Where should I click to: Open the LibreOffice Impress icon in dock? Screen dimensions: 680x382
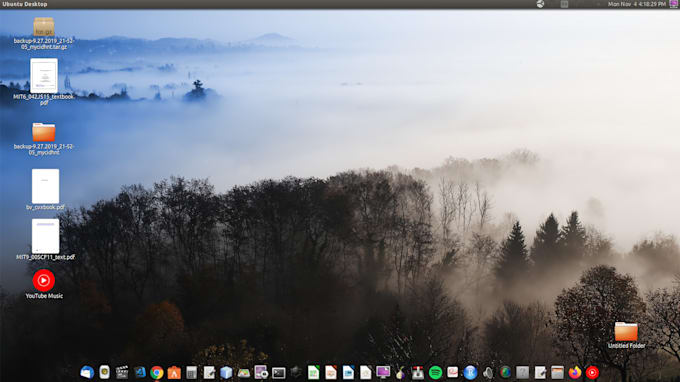[x=331, y=372]
